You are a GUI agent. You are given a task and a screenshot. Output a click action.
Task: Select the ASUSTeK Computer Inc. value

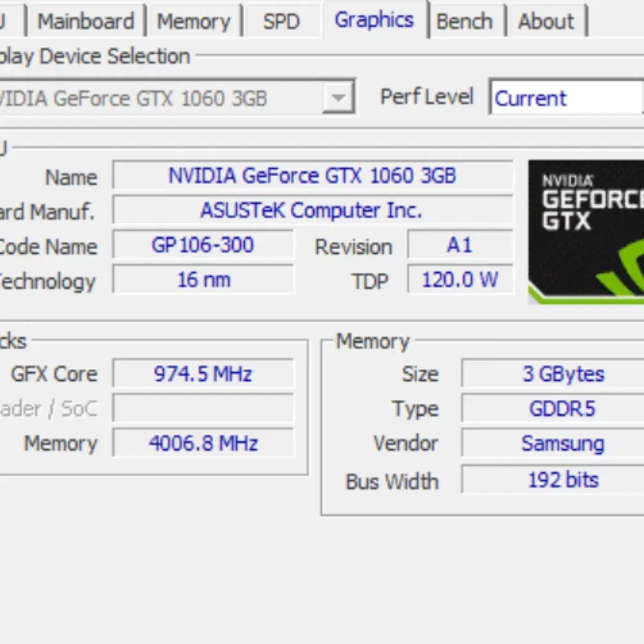313,210
